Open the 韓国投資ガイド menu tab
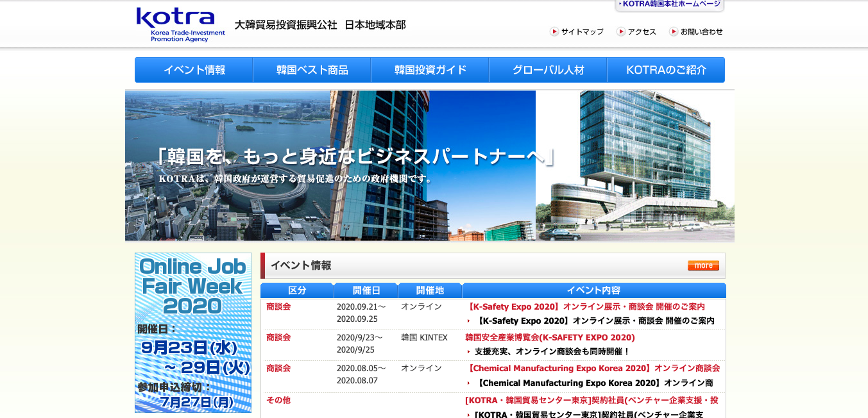This screenshot has height=418, width=868. [x=430, y=70]
